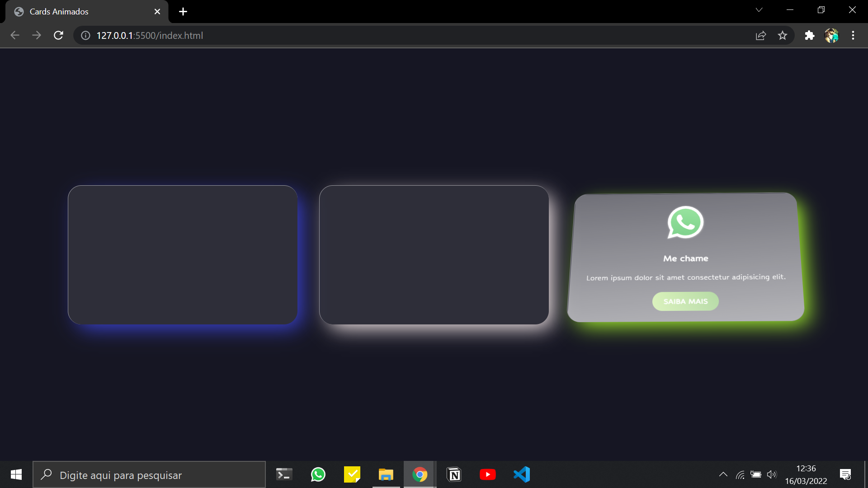Click the share page icon
The height and width of the screenshot is (488, 868).
(x=761, y=35)
